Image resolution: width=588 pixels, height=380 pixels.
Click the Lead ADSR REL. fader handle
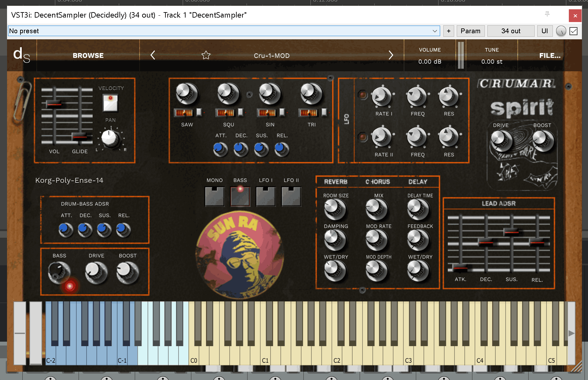click(537, 243)
